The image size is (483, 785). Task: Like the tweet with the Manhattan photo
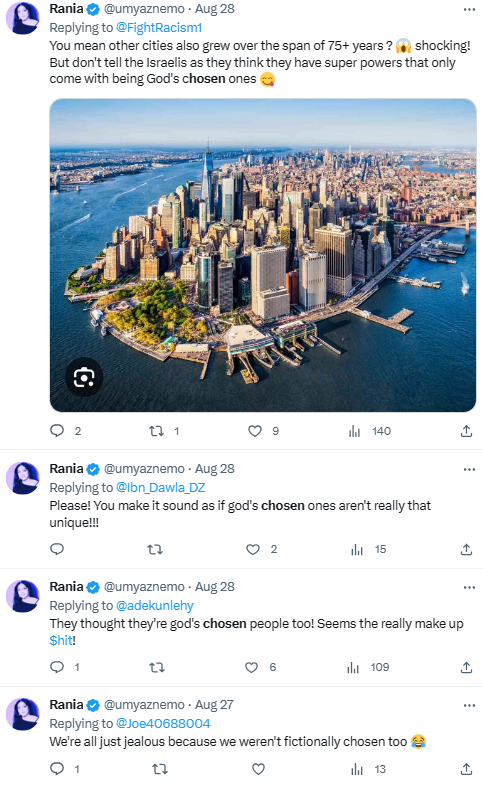point(255,431)
